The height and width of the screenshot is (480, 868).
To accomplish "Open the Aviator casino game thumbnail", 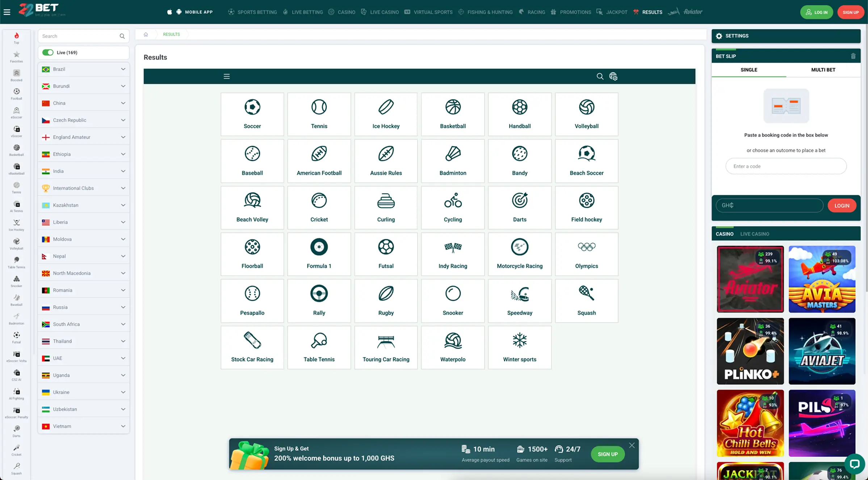I will tap(750, 279).
